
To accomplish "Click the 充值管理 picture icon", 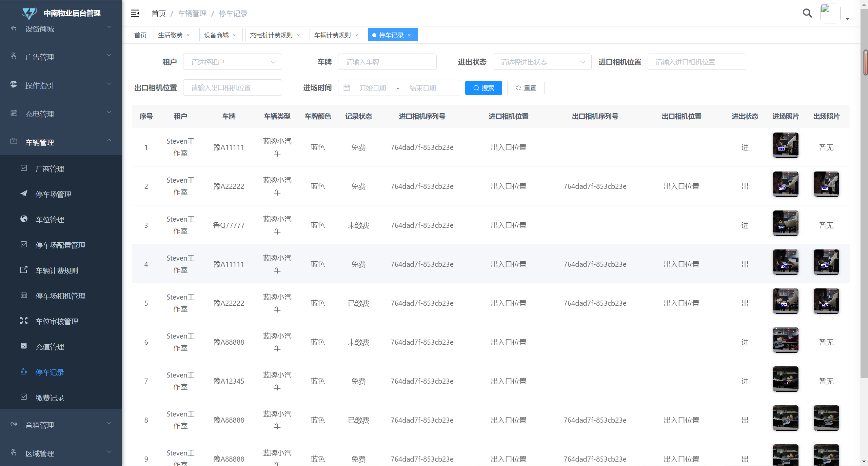I will 24,346.
